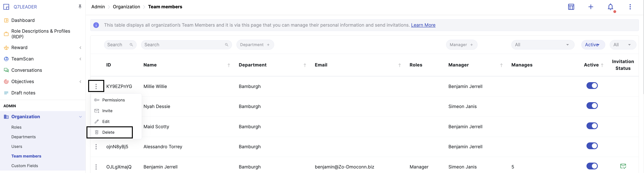Image resolution: width=644 pixels, height=173 pixels.
Task: Click the plus icon to add new
Action: tap(591, 7)
